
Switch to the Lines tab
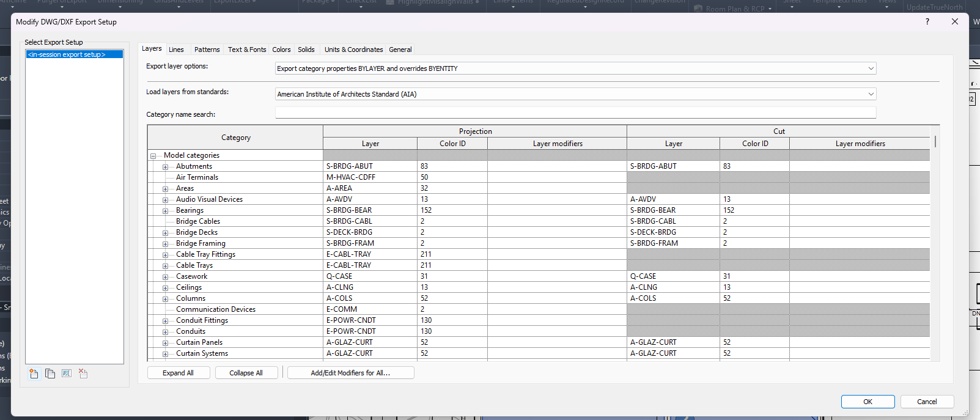tap(176, 50)
